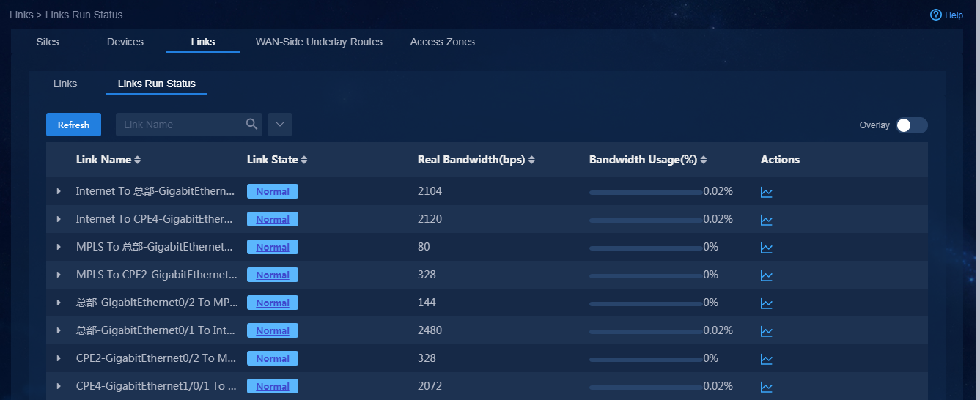Sort by Bandwidth Usage(%) column

tap(704, 160)
